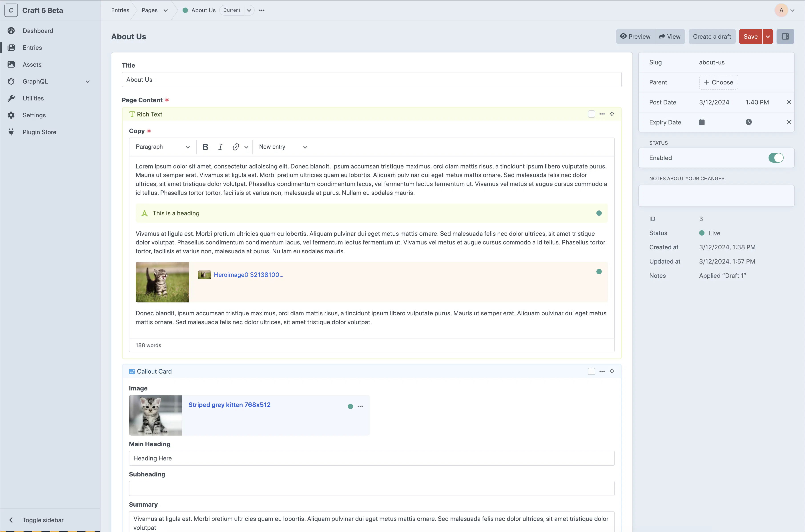The image size is (805, 532).
Task: Open the Paragraph style dropdown
Action: [162, 147]
